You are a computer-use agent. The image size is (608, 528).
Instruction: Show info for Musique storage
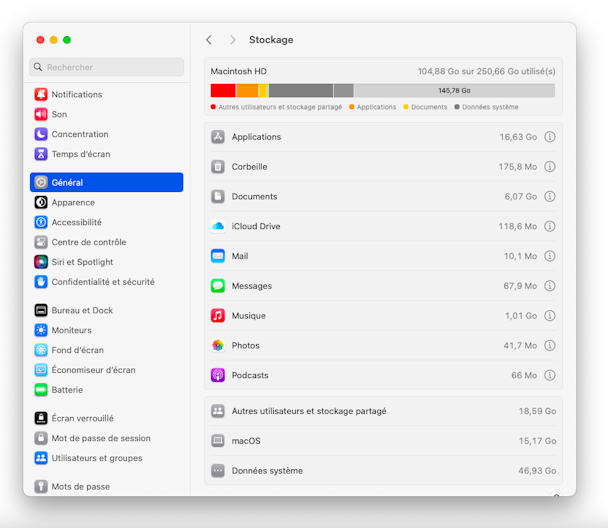[x=549, y=316]
